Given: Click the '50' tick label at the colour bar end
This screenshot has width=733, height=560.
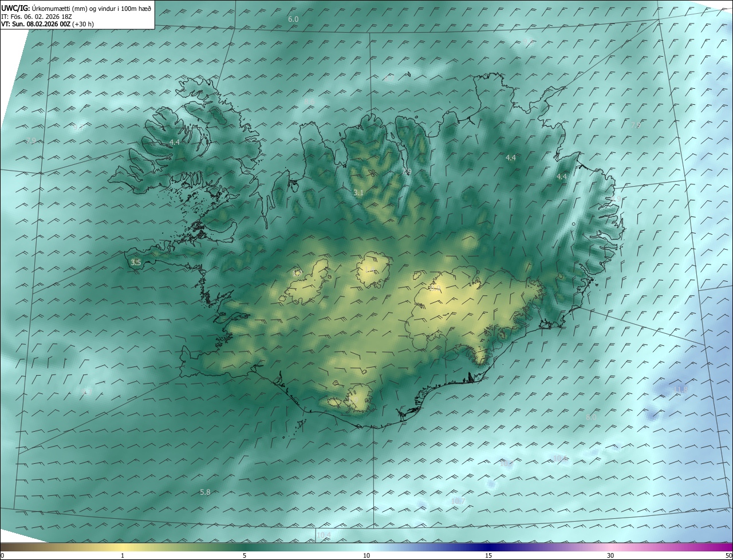Looking at the screenshot, I should point(728,556).
